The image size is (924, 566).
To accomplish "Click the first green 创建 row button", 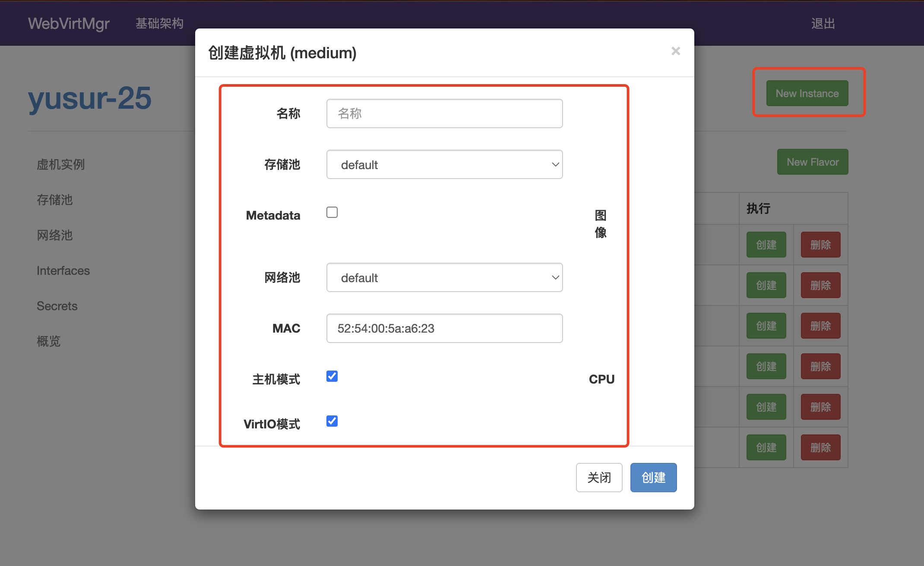I will click(x=766, y=245).
